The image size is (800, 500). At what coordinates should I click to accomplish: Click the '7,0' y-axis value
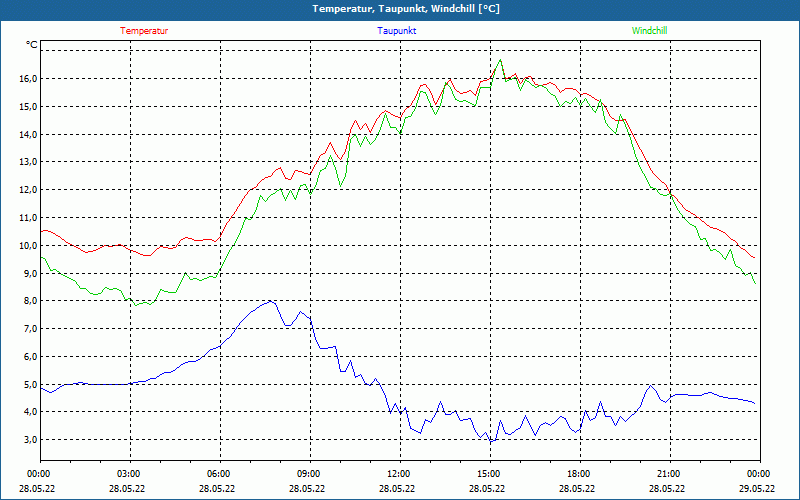pyautogui.click(x=30, y=329)
